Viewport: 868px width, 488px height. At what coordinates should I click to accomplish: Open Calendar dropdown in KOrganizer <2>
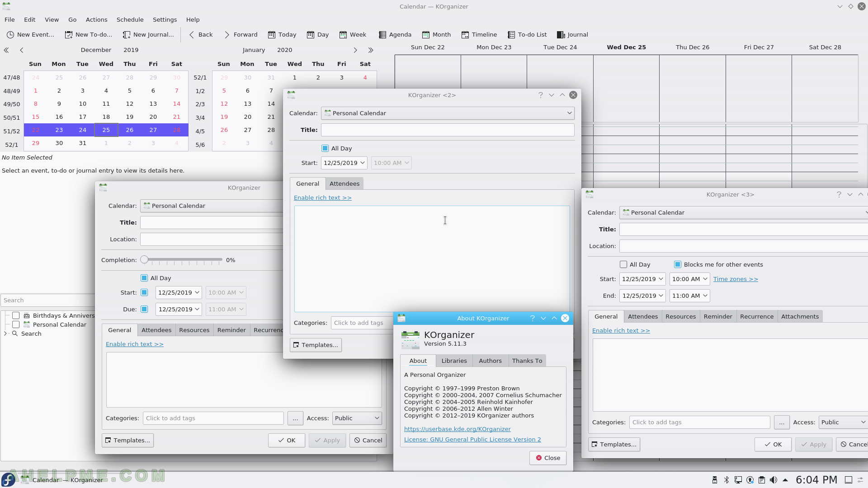pos(448,113)
